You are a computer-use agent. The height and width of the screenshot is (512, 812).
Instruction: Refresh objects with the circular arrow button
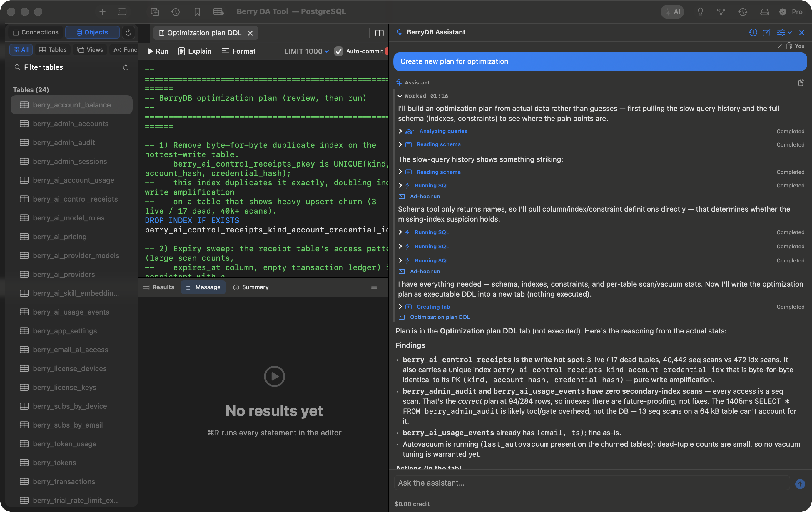pos(128,32)
